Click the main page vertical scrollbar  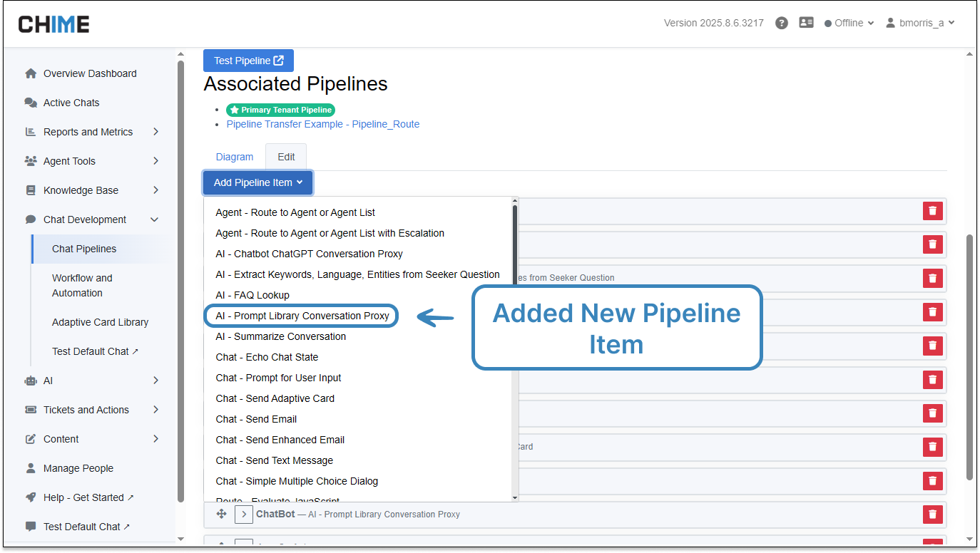tap(970, 356)
